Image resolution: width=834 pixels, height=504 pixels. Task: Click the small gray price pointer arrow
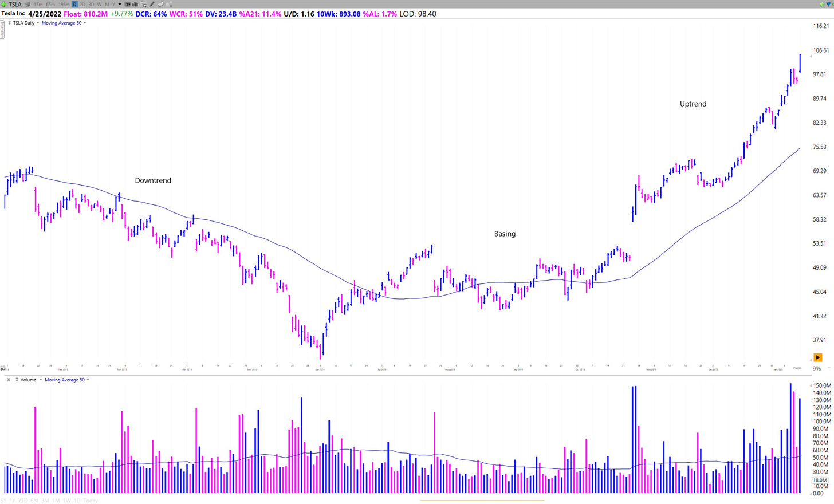pyautogui.click(x=811, y=56)
